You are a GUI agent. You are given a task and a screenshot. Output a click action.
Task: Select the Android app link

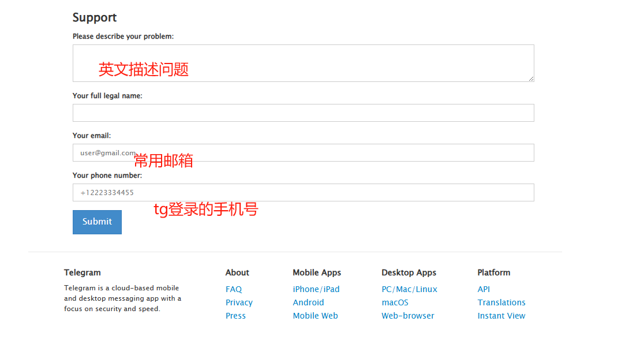pyautogui.click(x=308, y=302)
